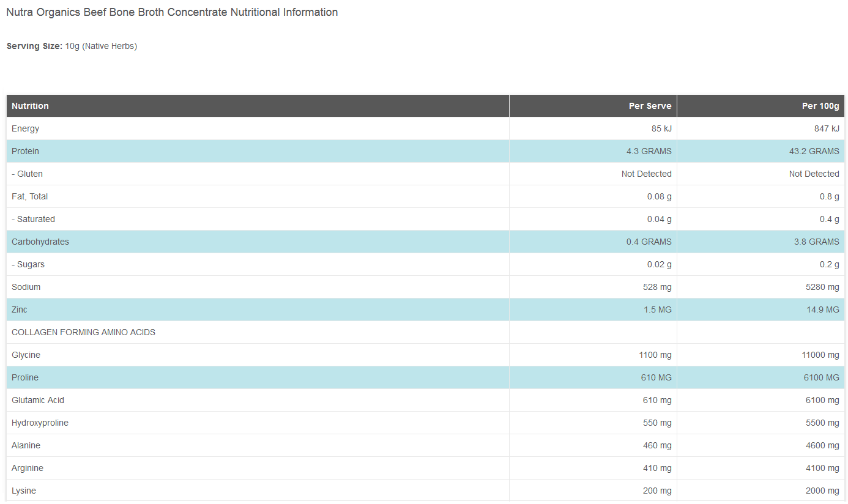Click the 3.8 GRAMS carbohydrates value
This screenshot has width=848, height=504.
click(816, 242)
